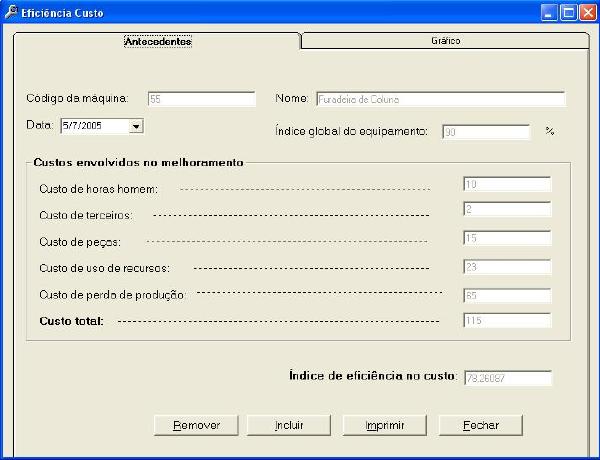The height and width of the screenshot is (460, 600).
Task: Click the date text 5/7/2005
Action: point(82,126)
